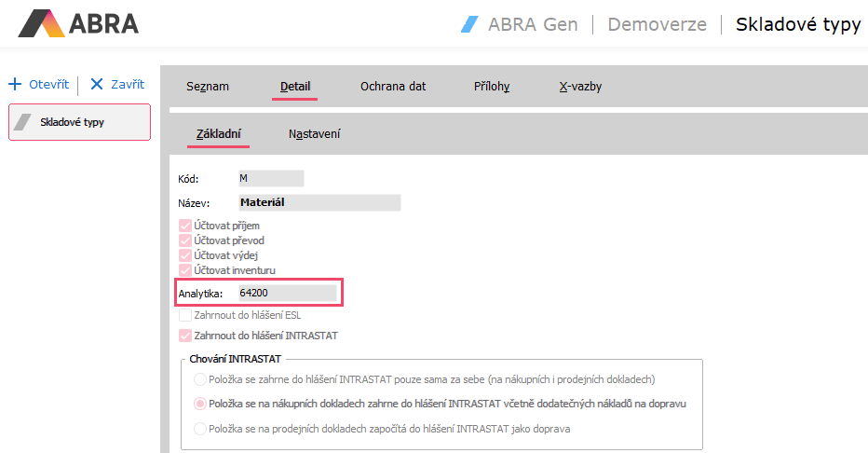Open the Ochrana dat tab
The width and height of the screenshot is (868, 453).
click(393, 87)
